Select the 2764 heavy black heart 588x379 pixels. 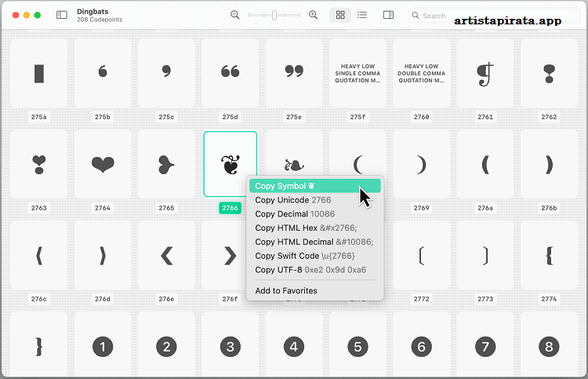pos(103,164)
